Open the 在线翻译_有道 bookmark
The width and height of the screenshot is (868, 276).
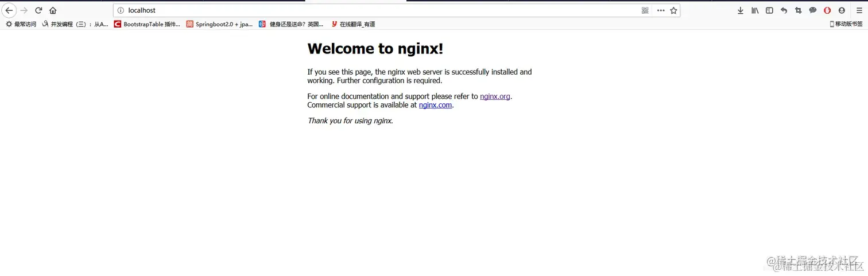tap(353, 24)
